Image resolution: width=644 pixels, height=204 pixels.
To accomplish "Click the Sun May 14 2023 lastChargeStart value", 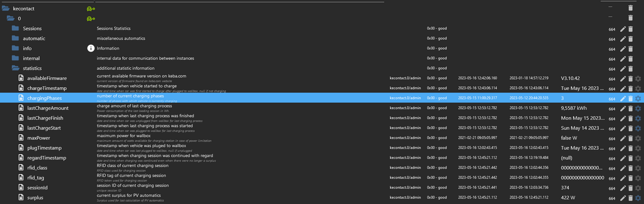I will coord(582,129).
